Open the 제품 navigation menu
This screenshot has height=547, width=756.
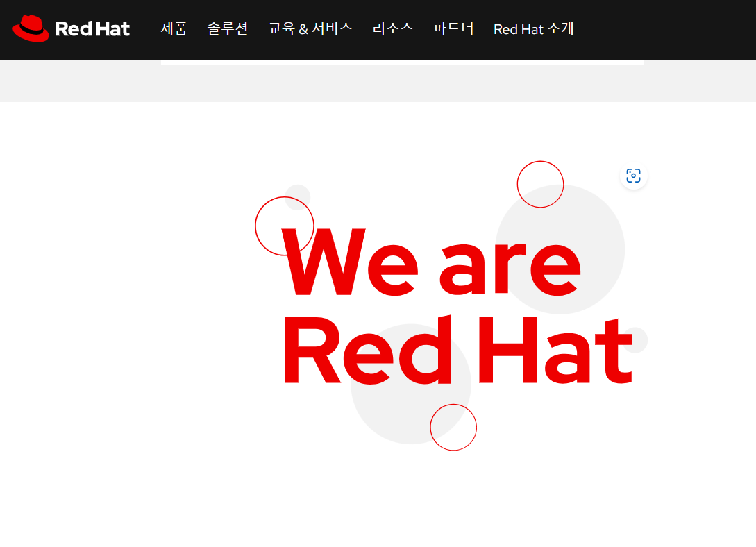[x=174, y=29]
